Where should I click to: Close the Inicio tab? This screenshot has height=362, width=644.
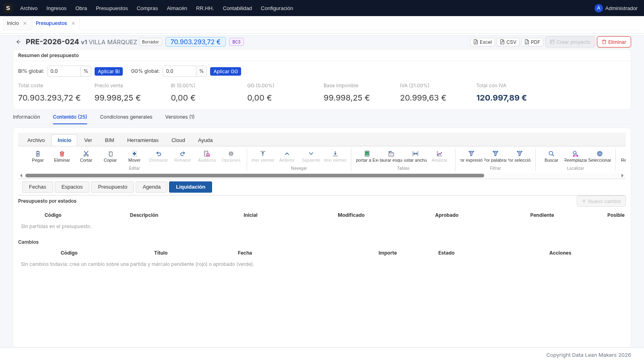[25, 23]
